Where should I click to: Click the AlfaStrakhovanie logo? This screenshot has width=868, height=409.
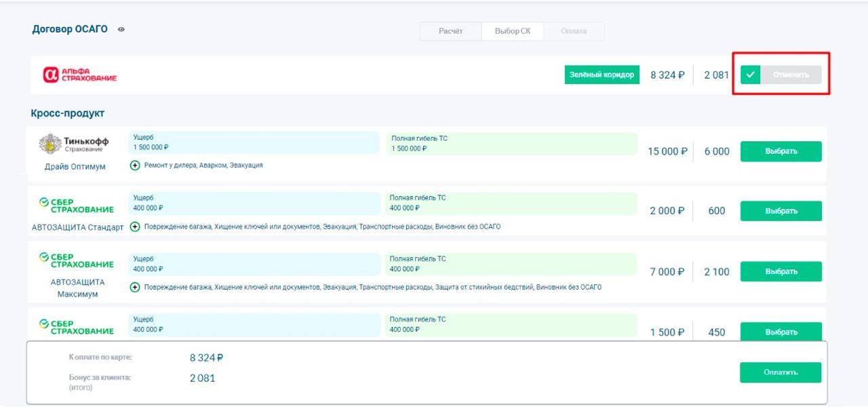click(79, 75)
